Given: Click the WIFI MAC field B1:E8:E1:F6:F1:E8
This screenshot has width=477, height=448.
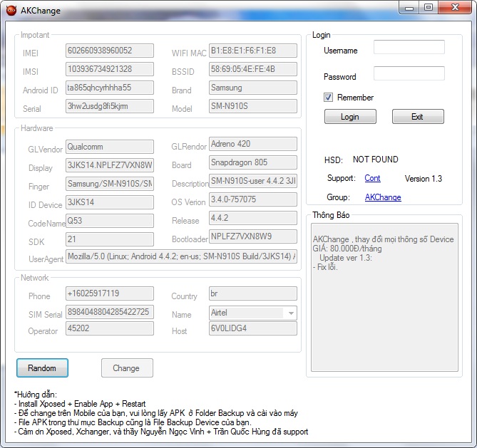Looking at the screenshot, I should point(253,51).
